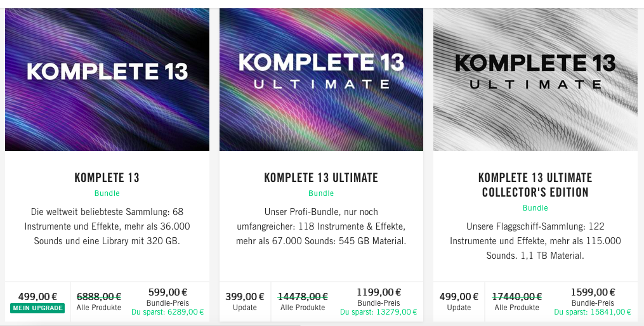
Task: Open the KOMPLETE 13 product title
Action: click(107, 178)
